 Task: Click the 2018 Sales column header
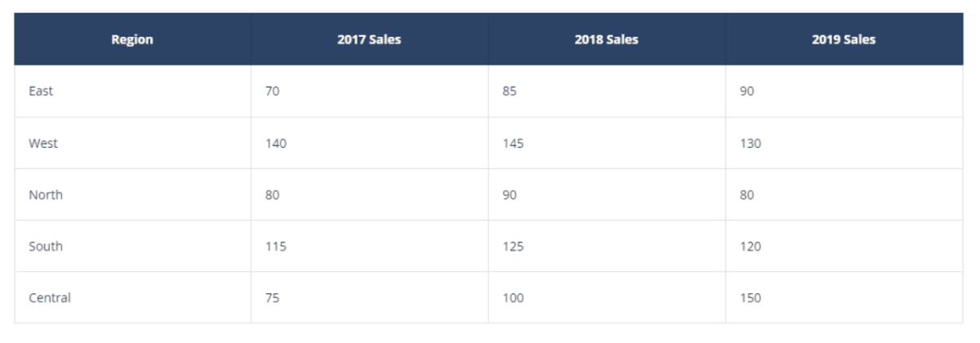tap(607, 39)
